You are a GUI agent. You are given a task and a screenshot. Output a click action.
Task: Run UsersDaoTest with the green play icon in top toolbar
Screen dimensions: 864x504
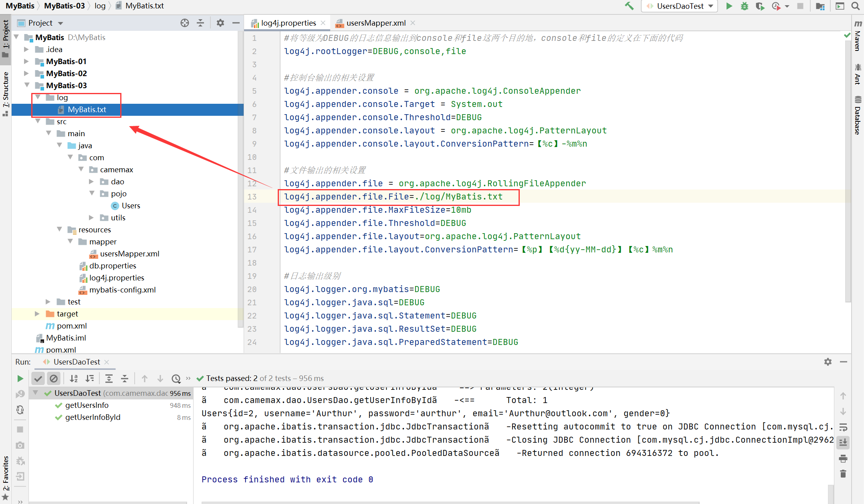pos(729,6)
